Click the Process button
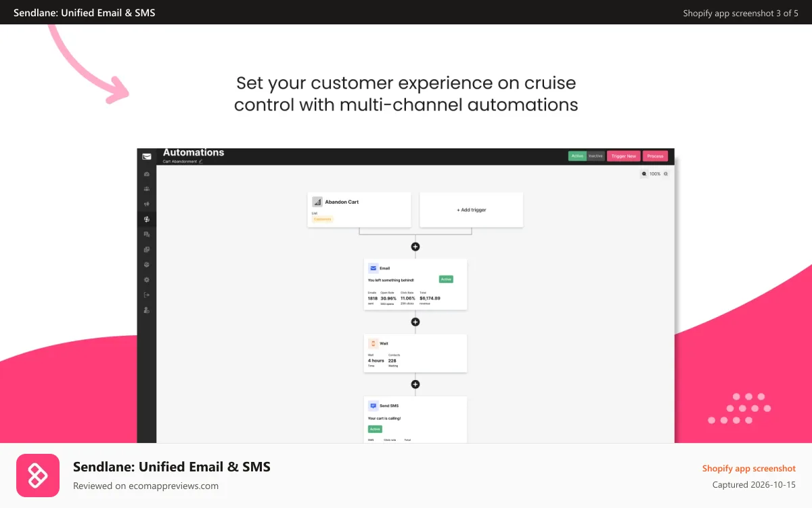Image resolution: width=812 pixels, height=508 pixels. (655, 156)
